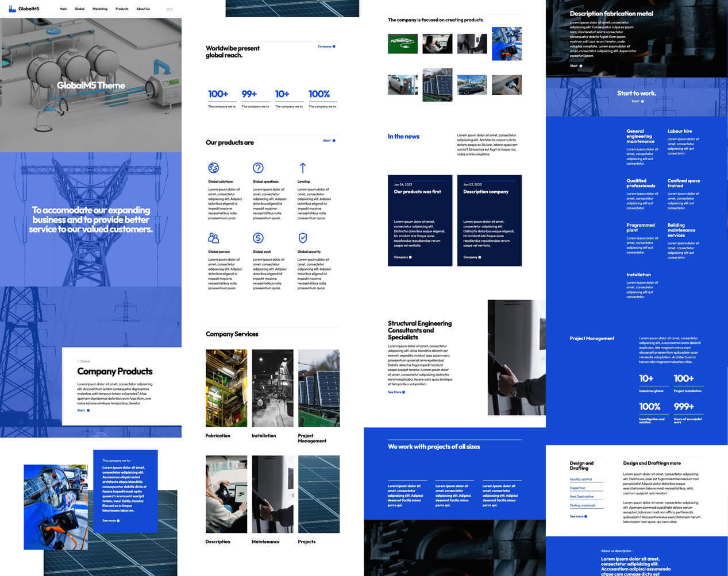728x576 pixels.
Task: Open the Our products was first news card
Action: pyautogui.click(x=420, y=221)
